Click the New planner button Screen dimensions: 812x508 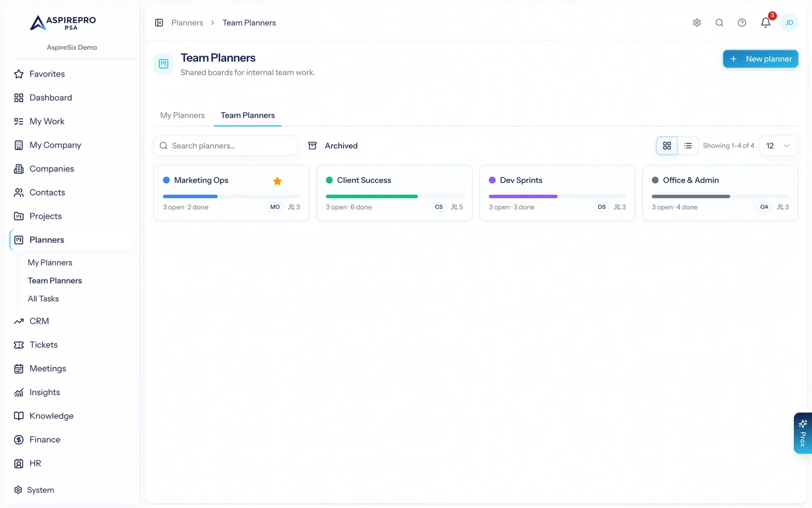pyautogui.click(x=760, y=59)
